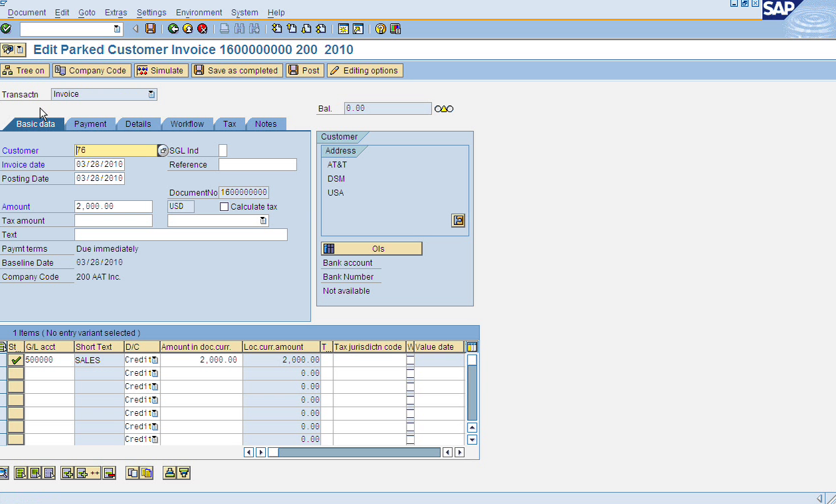Switch to the Payment tab

pyautogui.click(x=90, y=124)
